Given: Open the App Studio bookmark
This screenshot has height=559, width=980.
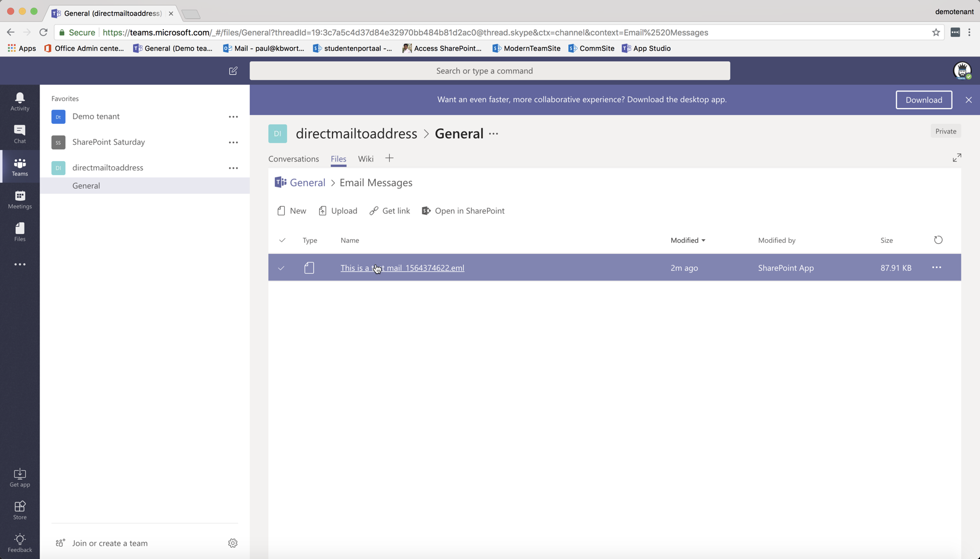Looking at the screenshot, I should [x=646, y=48].
